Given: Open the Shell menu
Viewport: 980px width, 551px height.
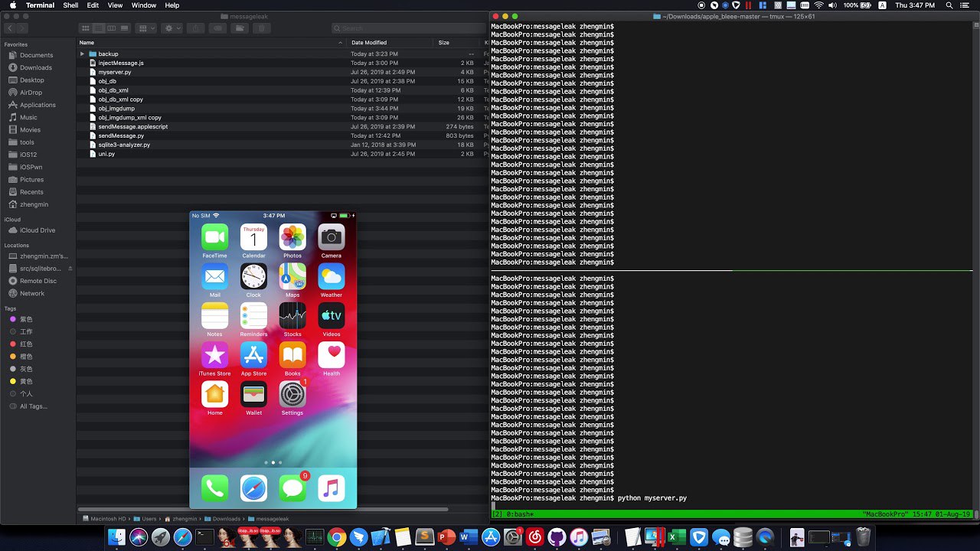Looking at the screenshot, I should 70,5.
